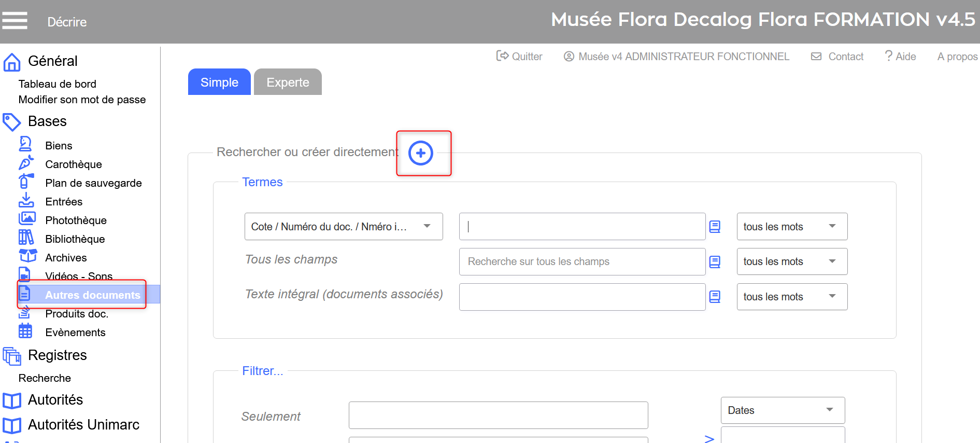Click the Carothèque pen icon
The height and width of the screenshot is (443, 980).
click(x=26, y=163)
